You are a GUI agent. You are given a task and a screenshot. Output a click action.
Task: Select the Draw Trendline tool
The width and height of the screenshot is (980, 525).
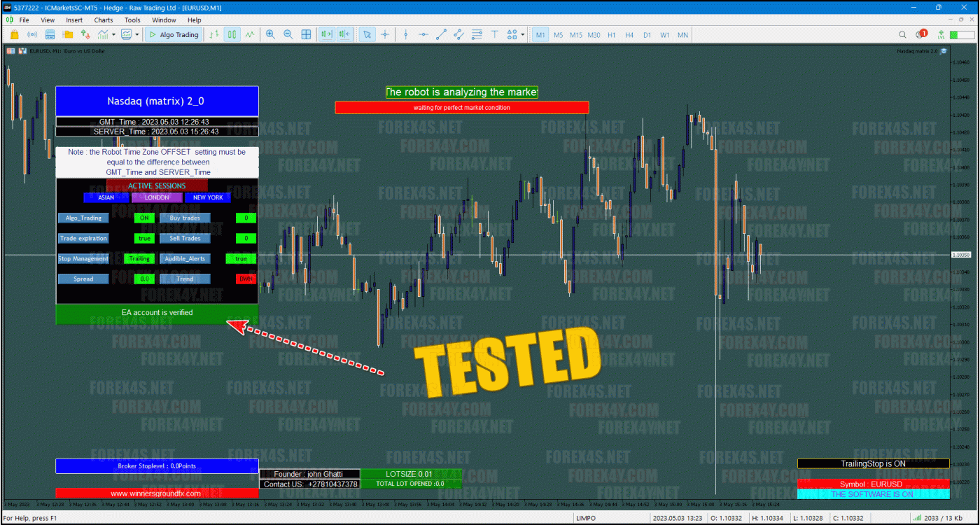(x=440, y=34)
